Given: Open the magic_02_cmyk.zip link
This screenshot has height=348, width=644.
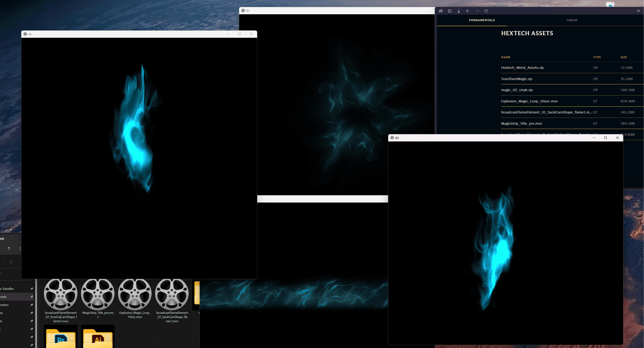Looking at the screenshot, I should [517, 90].
